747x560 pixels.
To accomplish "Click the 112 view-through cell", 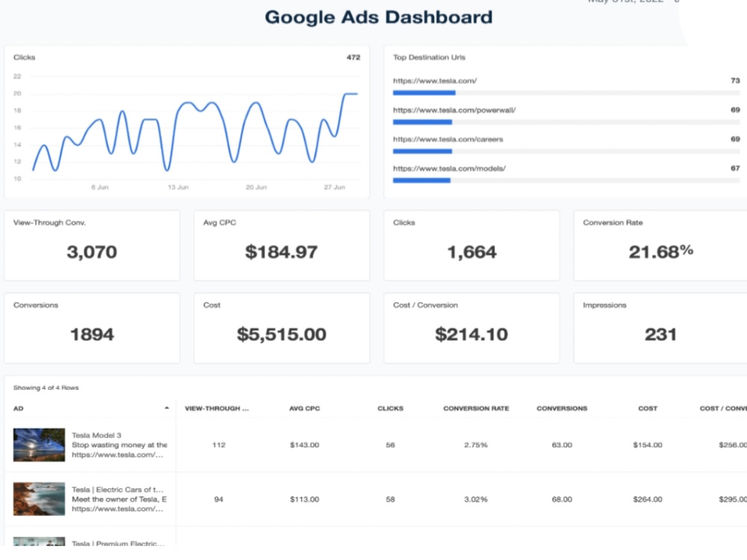I will click(219, 445).
